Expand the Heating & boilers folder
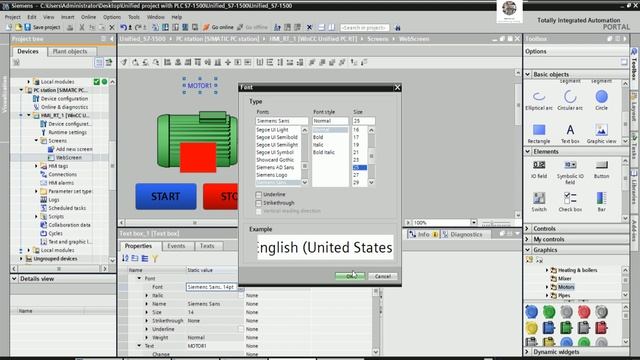Screen dimensions: 640x360 pos(547,270)
